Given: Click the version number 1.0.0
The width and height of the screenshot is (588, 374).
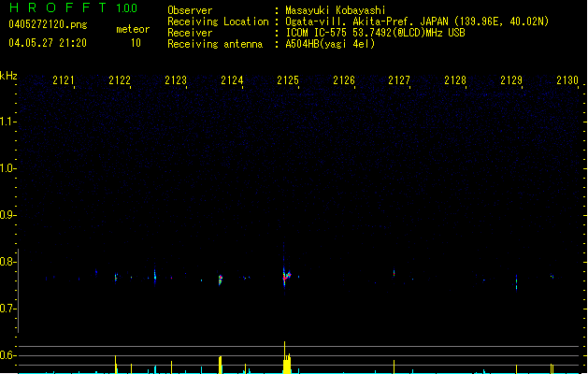Looking at the screenshot, I should click(x=127, y=8).
